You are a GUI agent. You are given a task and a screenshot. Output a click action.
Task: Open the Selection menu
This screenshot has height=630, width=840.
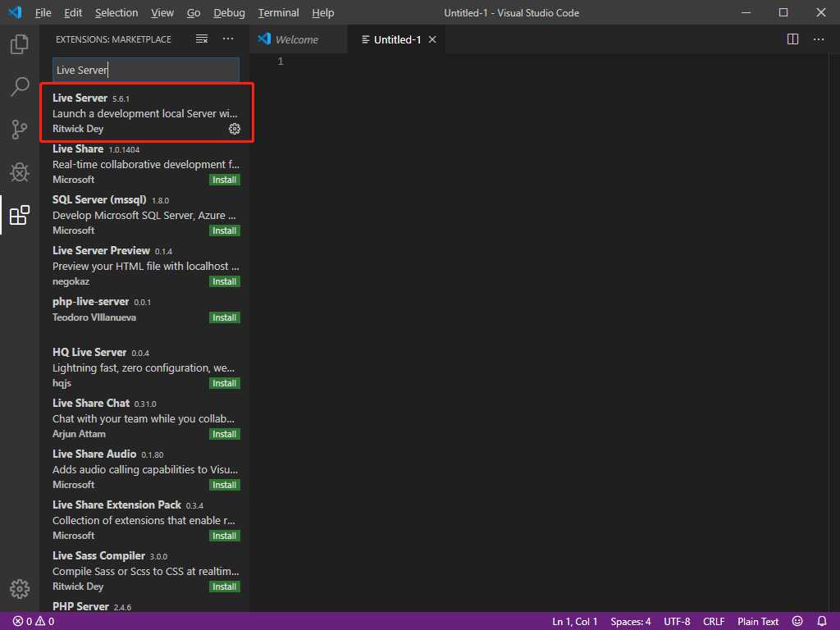point(116,13)
